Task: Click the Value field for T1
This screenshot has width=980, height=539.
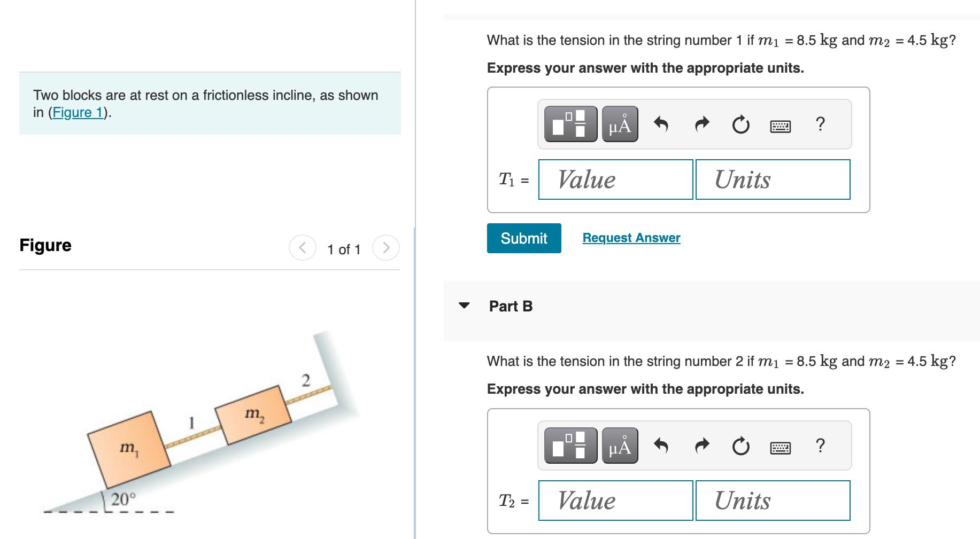Action: tap(614, 179)
